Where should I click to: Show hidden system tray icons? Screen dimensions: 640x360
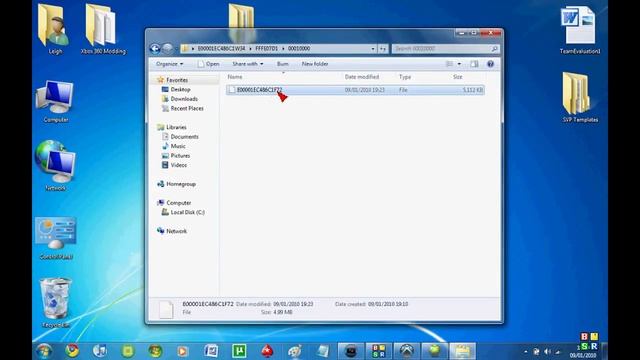[526, 352]
